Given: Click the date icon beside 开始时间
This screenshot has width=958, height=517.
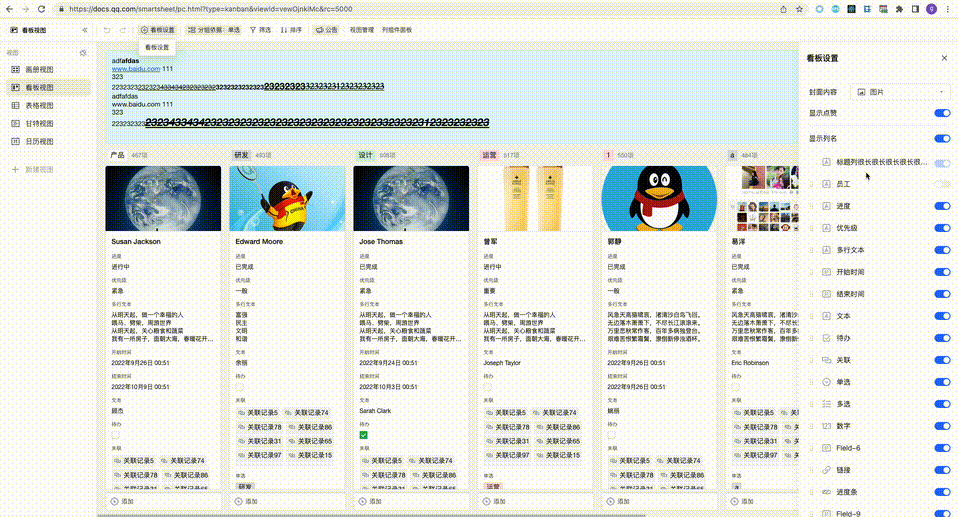Looking at the screenshot, I should [x=826, y=272].
